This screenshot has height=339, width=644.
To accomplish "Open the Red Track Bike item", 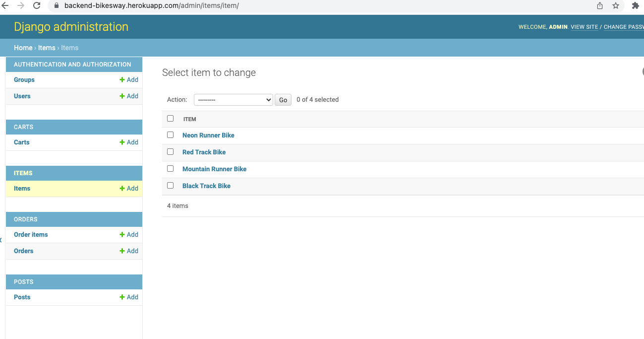I will coord(204,152).
